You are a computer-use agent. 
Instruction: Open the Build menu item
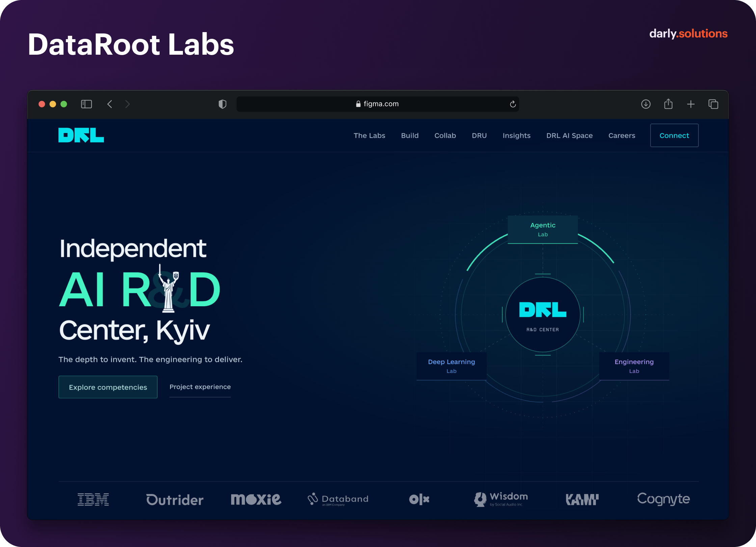(x=410, y=135)
